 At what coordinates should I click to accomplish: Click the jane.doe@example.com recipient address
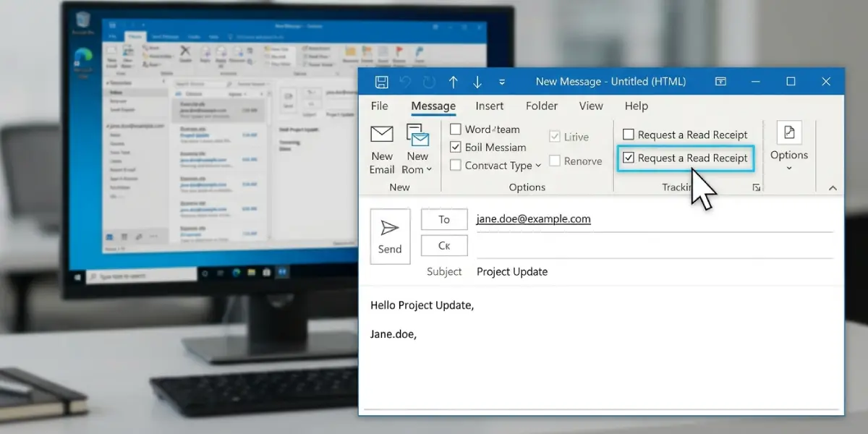coord(534,218)
